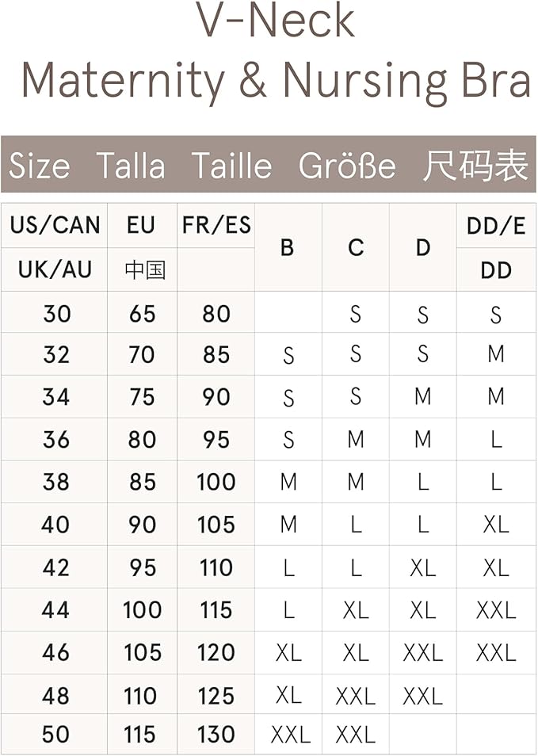Click XXL in B column, row 50
This screenshot has width=538, height=756.
pos(289,735)
